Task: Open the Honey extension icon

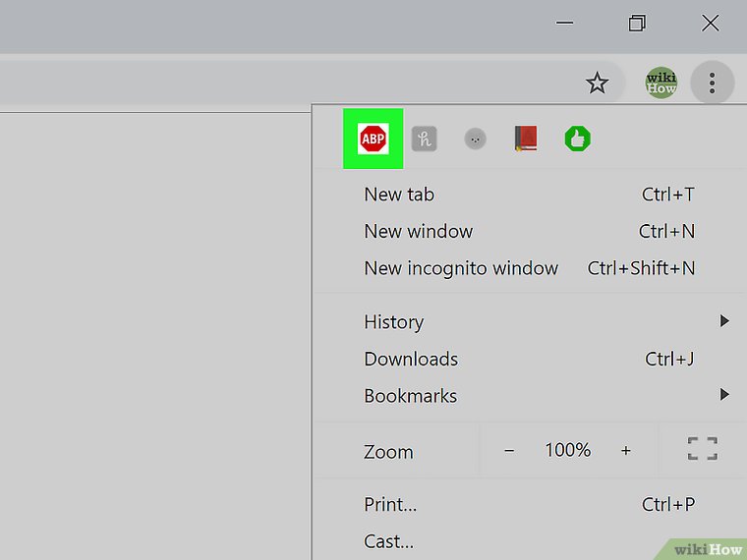Action: (x=424, y=140)
